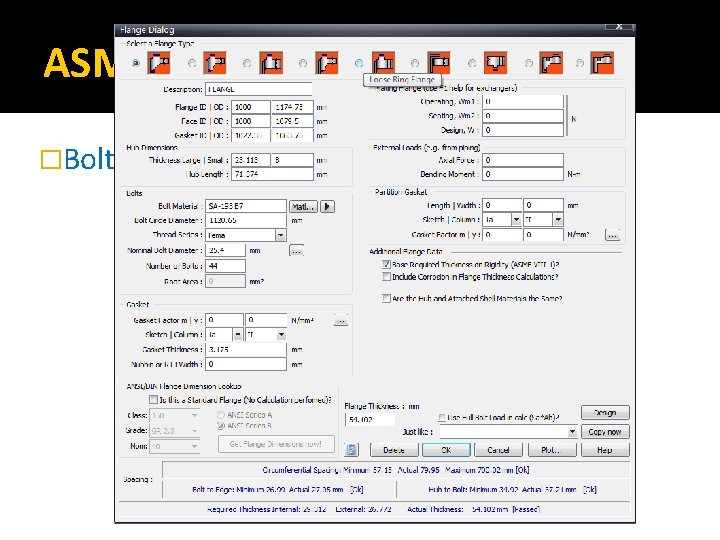Click the Axial Force input field
Screen dimensions: 720x540
pos(523,160)
